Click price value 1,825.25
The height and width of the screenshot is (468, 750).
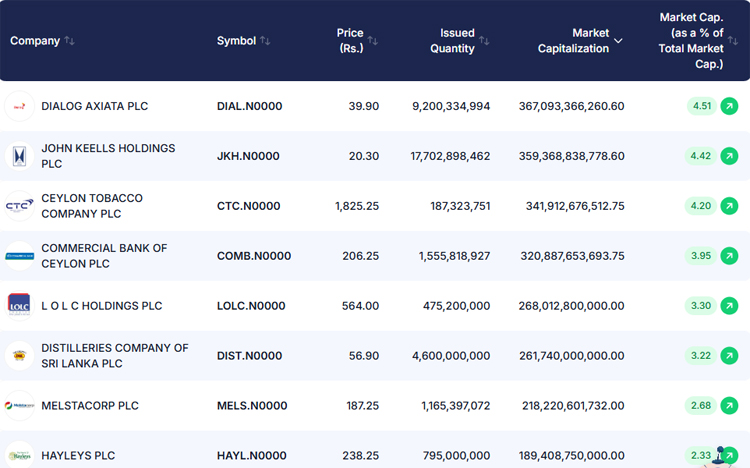pos(357,206)
